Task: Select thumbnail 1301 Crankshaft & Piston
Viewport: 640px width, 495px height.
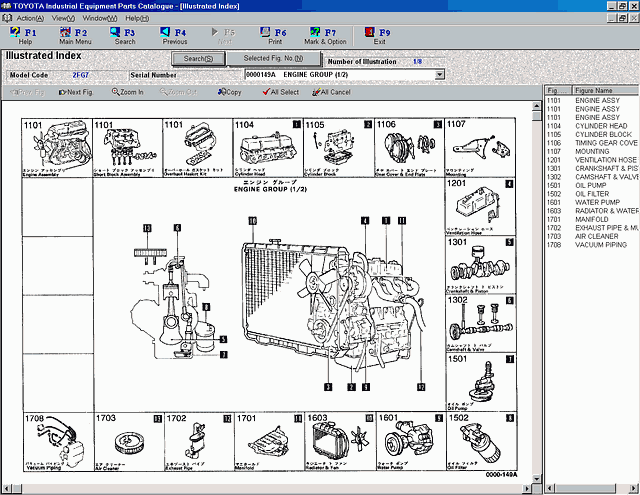Action: (480, 265)
